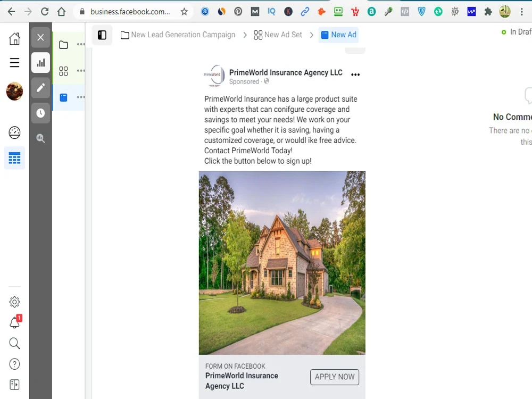
Task: Reload the page with the refresh icon
Action: click(45, 12)
